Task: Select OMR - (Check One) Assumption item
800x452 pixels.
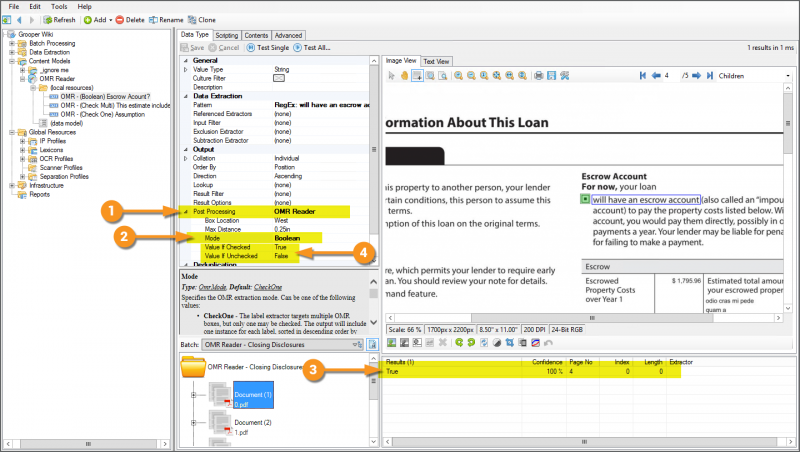Action: [x=103, y=114]
